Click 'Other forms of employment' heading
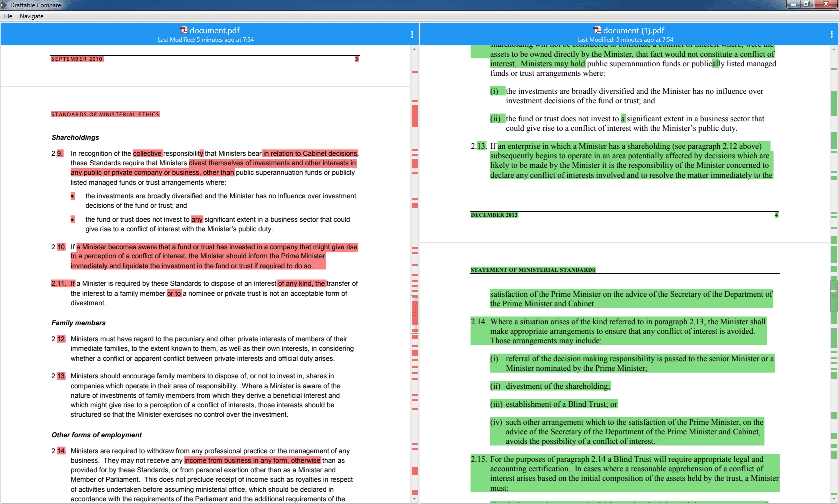The image size is (839, 504). [x=96, y=435]
